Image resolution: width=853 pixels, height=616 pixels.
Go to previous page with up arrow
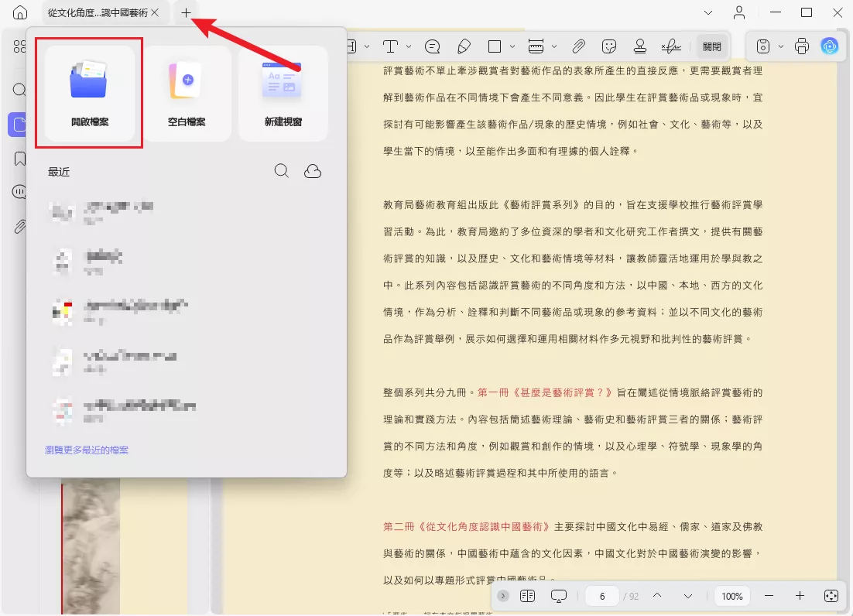tap(657, 596)
